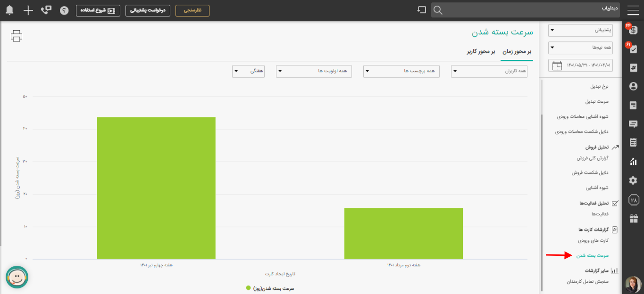The width and height of the screenshot is (644, 294).
Task: Open the hamburger main menu
Action: [x=633, y=10]
